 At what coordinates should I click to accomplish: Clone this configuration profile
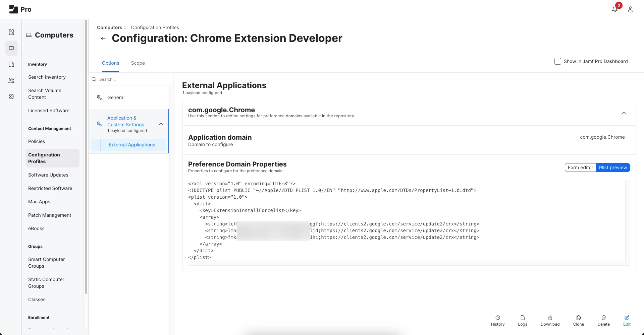click(579, 321)
